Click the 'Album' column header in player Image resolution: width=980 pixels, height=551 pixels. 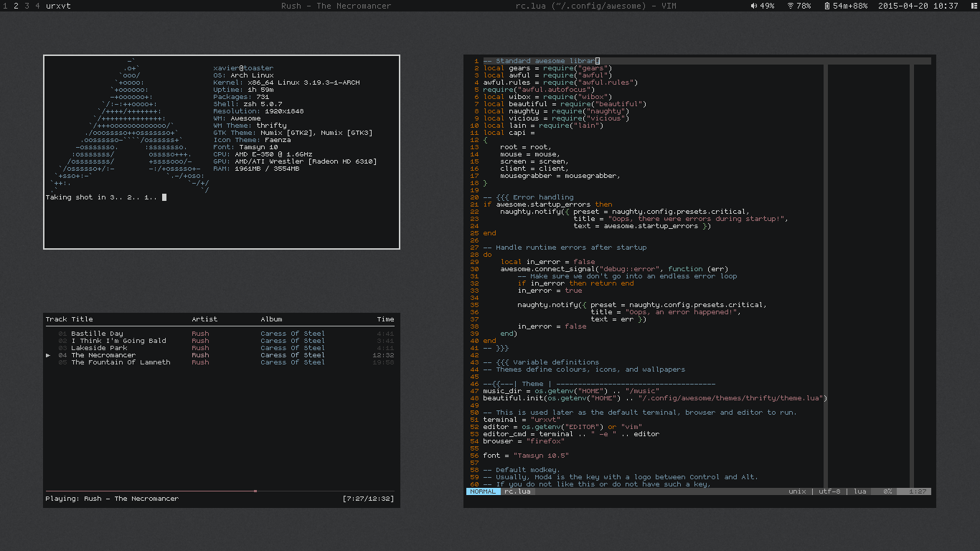(x=271, y=319)
